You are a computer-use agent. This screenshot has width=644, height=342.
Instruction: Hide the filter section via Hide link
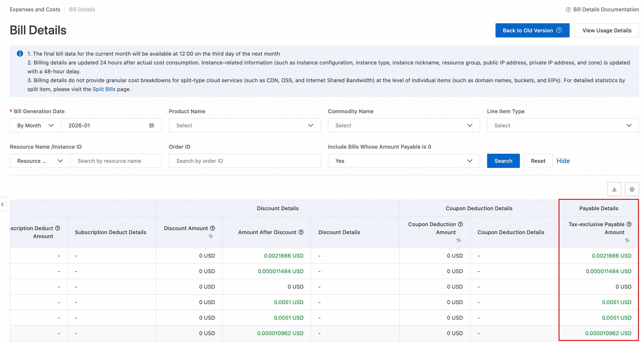coord(563,161)
